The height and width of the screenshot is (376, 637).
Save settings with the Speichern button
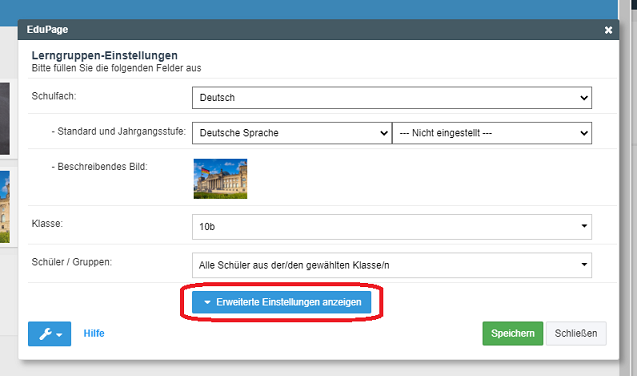point(513,333)
